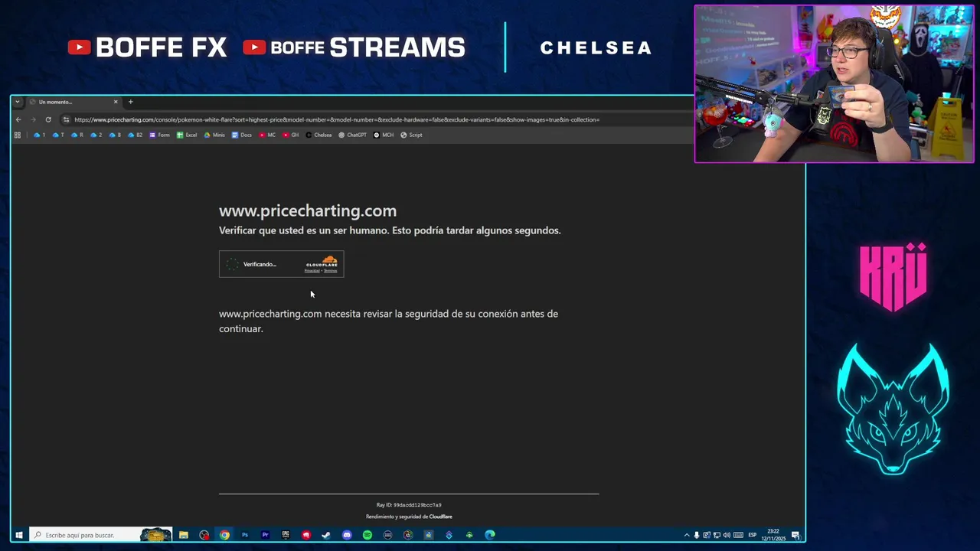
Task: Open the Chrome apps grid icon
Action: pyautogui.click(x=17, y=135)
